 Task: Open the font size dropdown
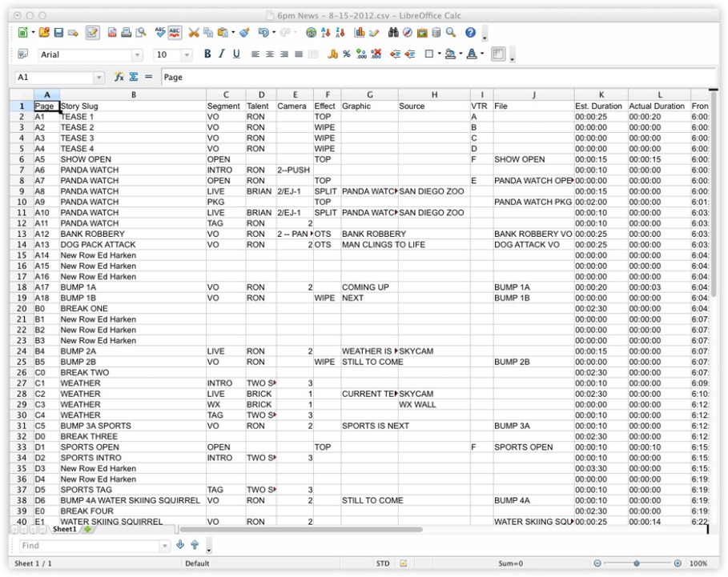click(x=187, y=55)
